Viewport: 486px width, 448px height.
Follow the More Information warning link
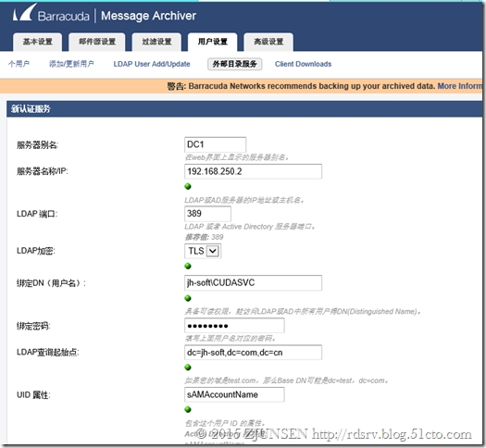point(460,86)
